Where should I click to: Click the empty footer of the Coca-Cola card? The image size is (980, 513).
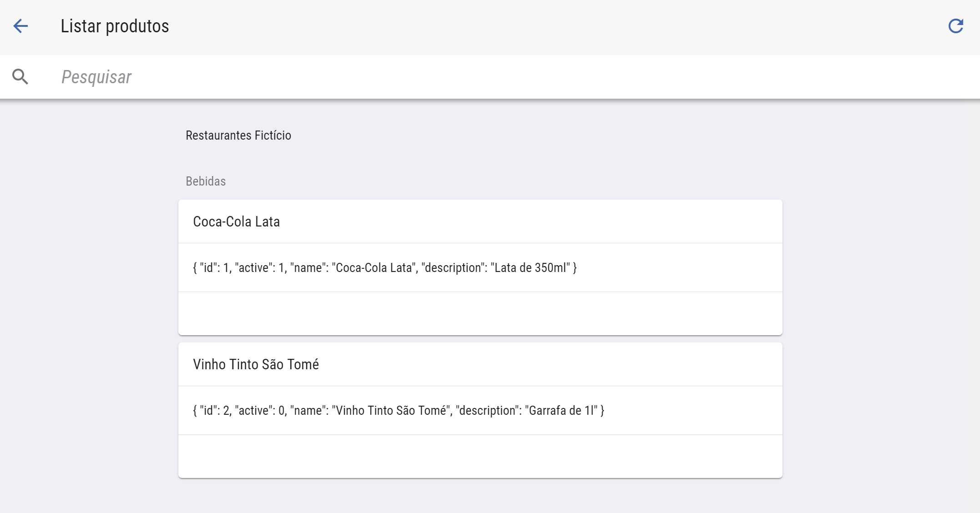pos(480,314)
